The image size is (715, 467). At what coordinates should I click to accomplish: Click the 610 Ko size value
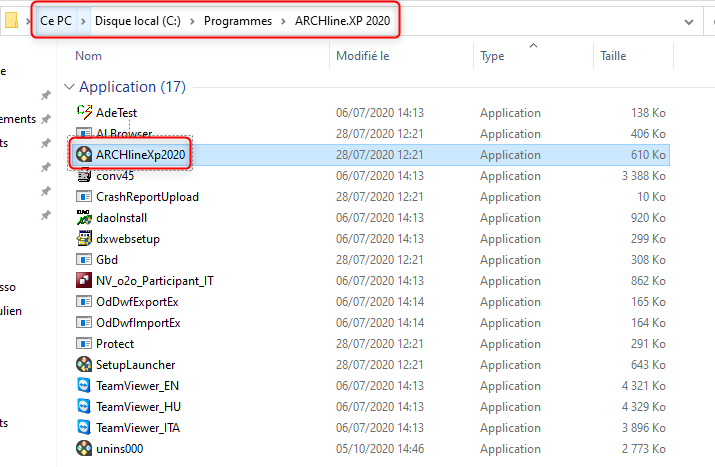click(648, 155)
